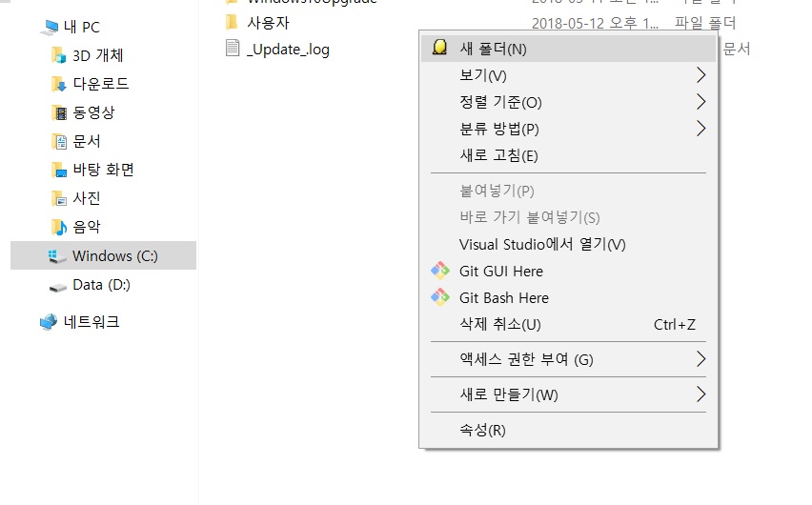Open 음악 in navigation pane
Screen dimensions: 812x505
tap(87, 227)
